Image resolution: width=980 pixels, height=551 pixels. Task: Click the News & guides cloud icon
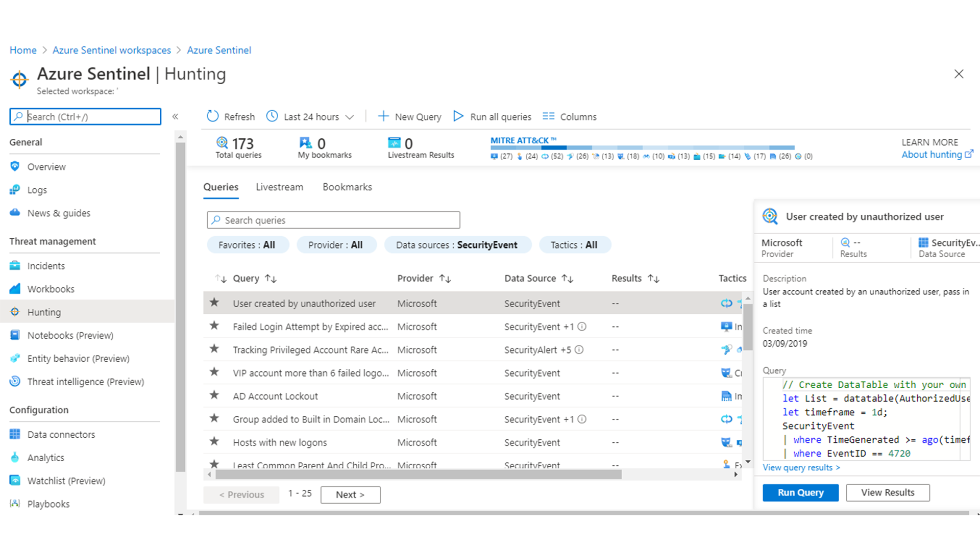pyautogui.click(x=15, y=213)
